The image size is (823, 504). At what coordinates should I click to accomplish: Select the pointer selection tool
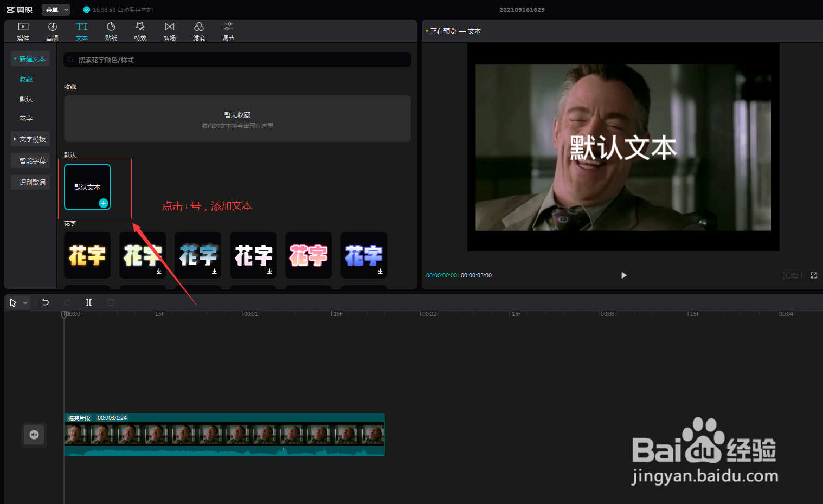[x=13, y=302]
